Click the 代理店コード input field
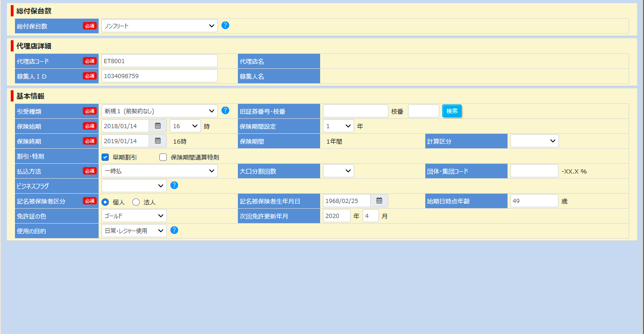 (159, 61)
